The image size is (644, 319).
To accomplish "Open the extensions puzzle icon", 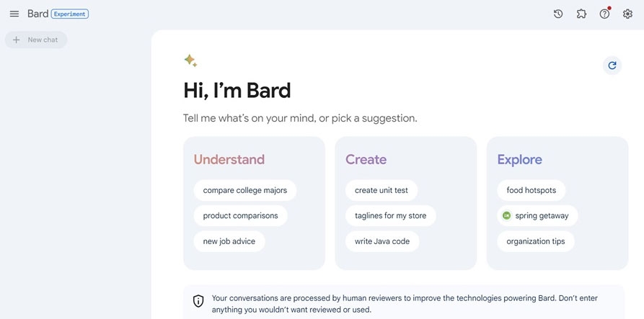I will [x=581, y=14].
